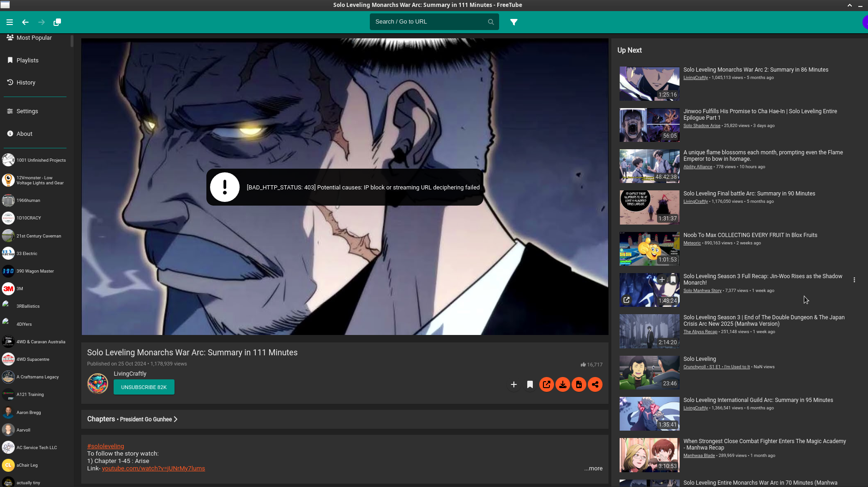Click the new window icon in toolbar

click(57, 22)
